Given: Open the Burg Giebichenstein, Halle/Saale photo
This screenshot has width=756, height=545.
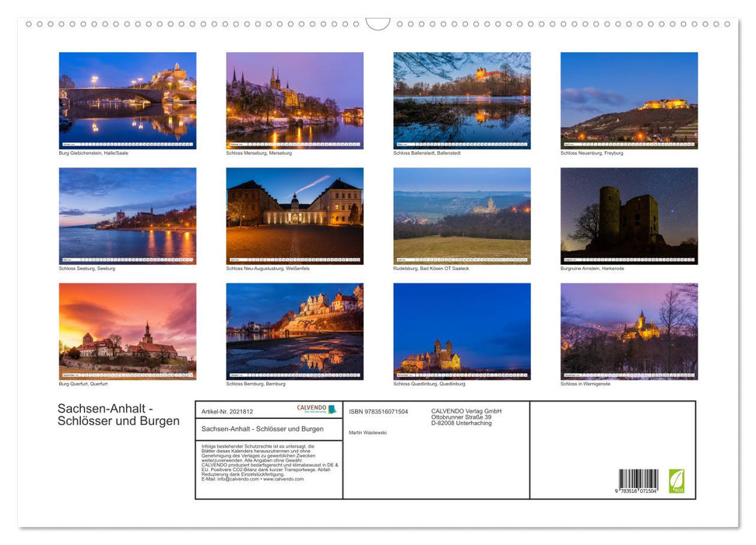Looking at the screenshot, I should pos(128,100).
